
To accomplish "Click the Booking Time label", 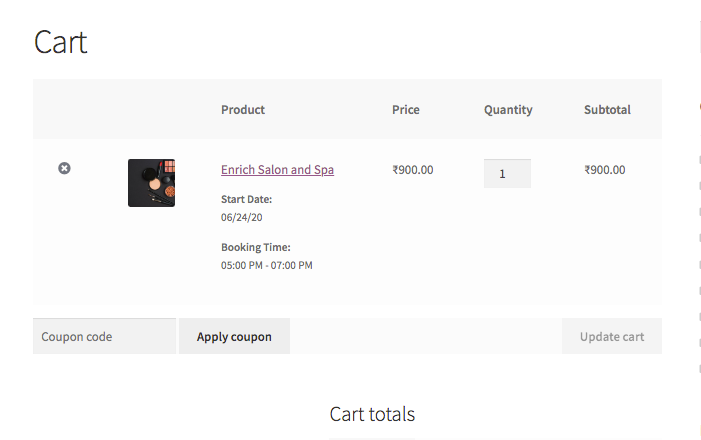I will [255, 247].
